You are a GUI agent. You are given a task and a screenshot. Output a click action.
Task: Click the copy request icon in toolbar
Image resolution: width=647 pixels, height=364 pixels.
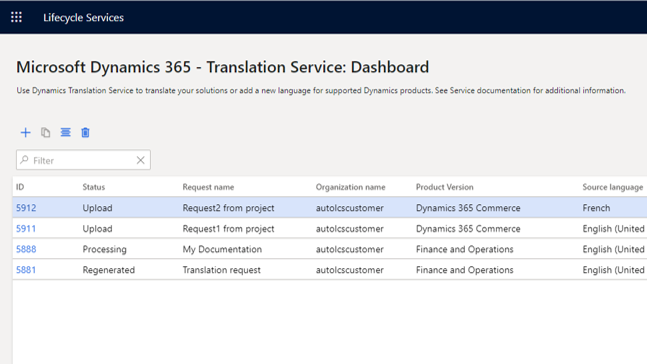click(x=45, y=132)
